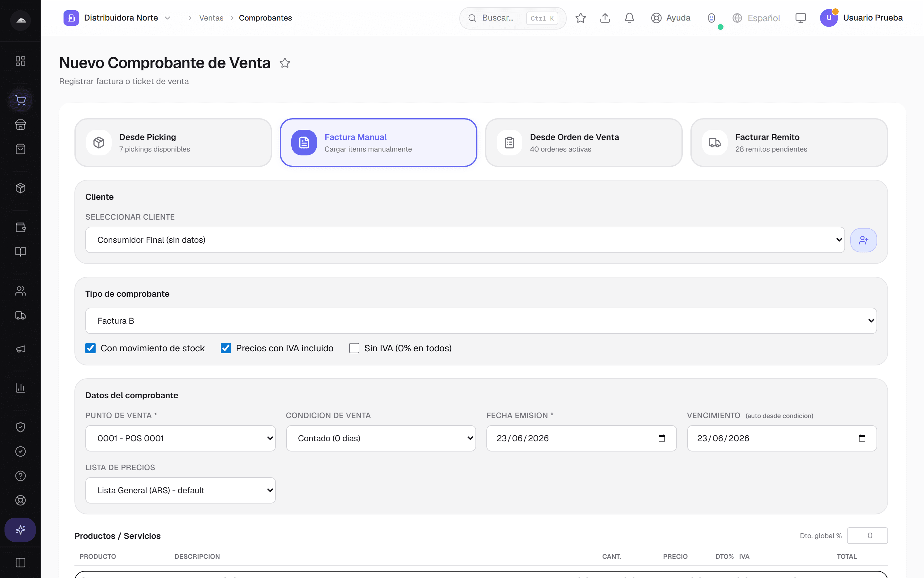Screen dimensions: 924x578
Task: Uncheck Con movimiento de stock
Action: [90, 348]
